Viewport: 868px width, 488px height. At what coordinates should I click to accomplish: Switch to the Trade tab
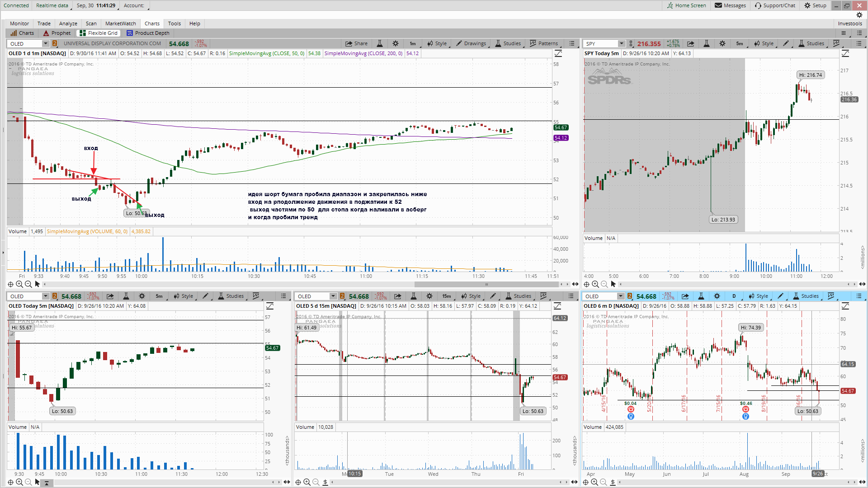[44, 23]
